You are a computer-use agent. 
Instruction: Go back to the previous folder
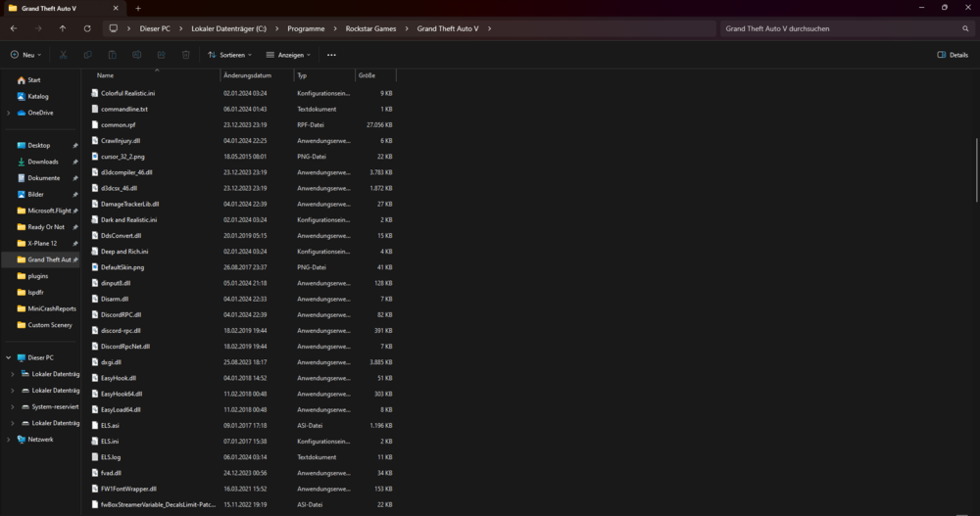[x=14, y=28]
